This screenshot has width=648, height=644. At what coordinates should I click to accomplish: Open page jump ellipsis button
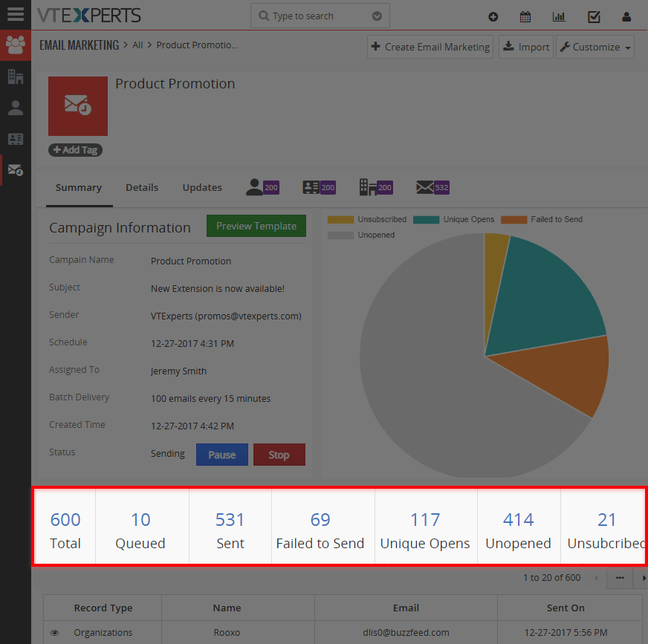620,578
